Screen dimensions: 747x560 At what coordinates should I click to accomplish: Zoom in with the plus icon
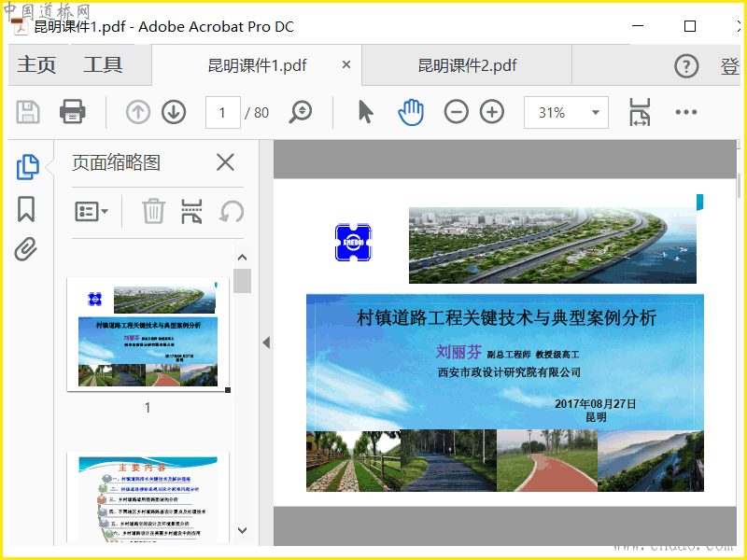[492, 112]
